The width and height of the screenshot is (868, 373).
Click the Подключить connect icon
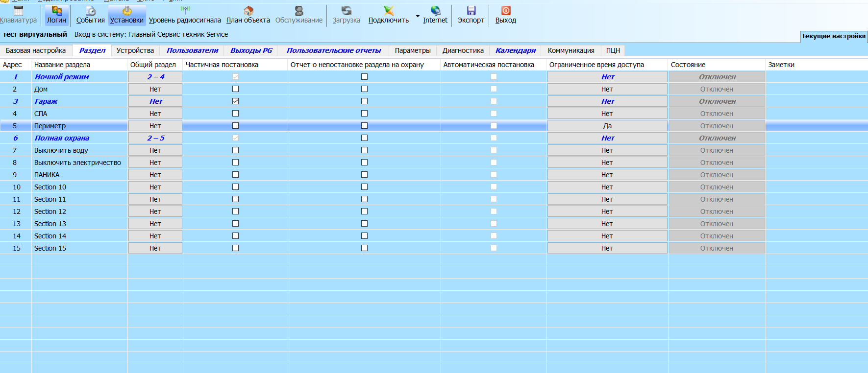[389, 11]
